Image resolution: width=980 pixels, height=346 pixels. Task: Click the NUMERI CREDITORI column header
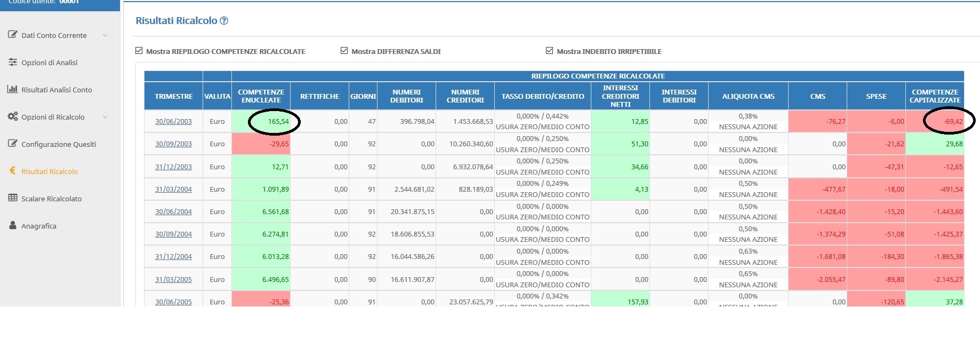click(465, 96)
